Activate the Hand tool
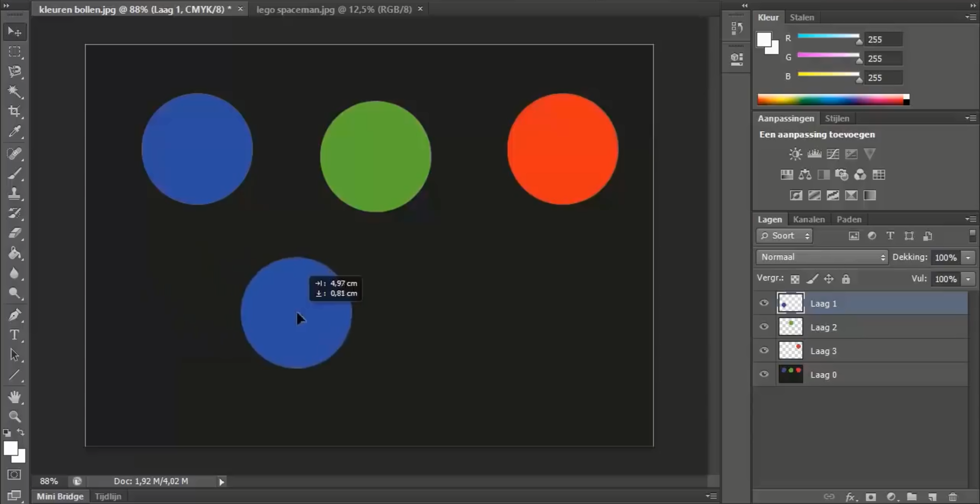Screen dimensions: 980x504 click(14, 397)
